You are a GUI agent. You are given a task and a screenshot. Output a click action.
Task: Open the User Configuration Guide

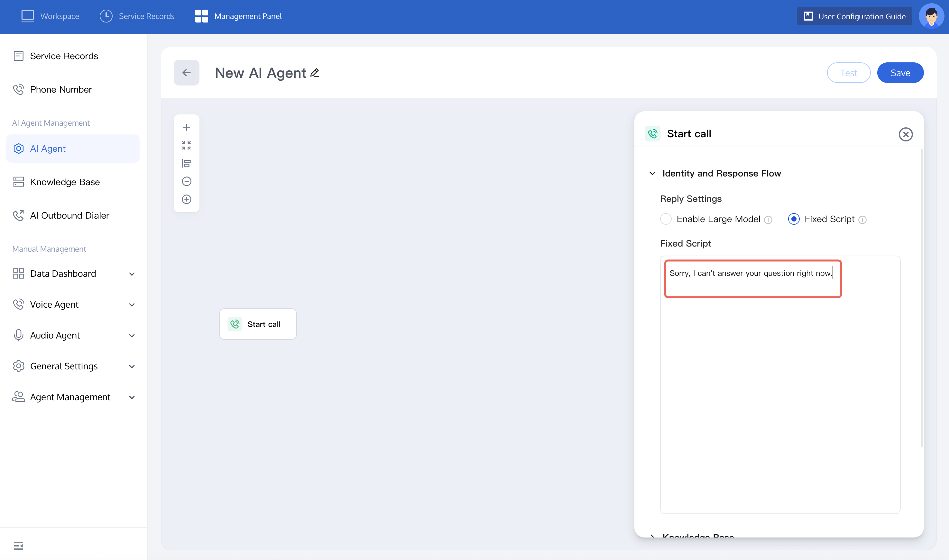[x=854, y=16]
